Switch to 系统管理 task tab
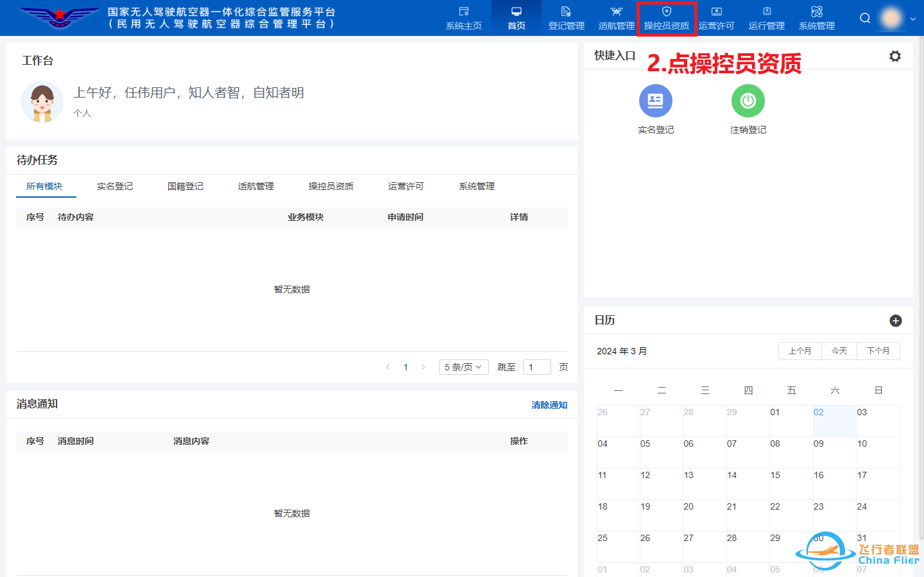Viewport: 924px width, 577px height. point(477,186)
